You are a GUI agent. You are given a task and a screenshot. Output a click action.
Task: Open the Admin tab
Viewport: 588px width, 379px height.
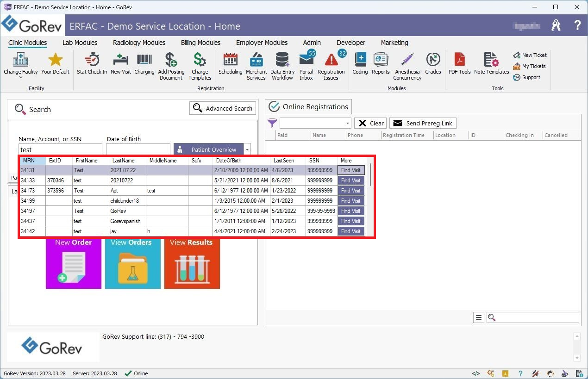click(312, 43)
